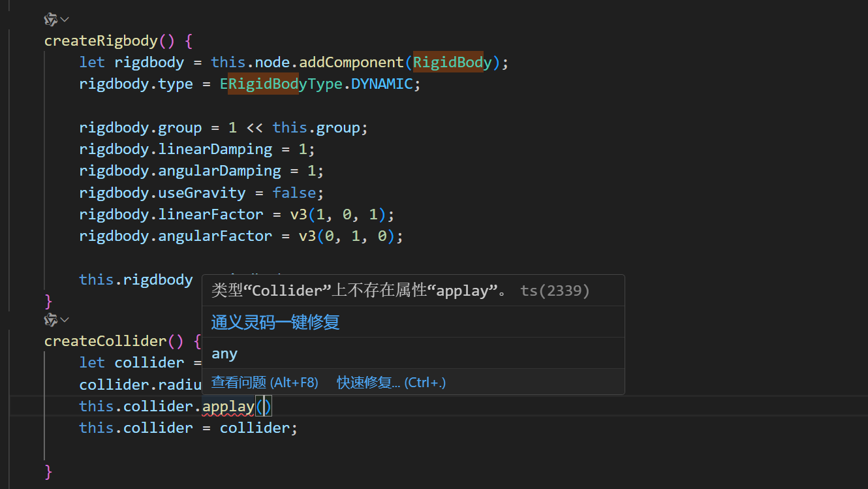Image resolution: width=868 pixels, height=489 pixels.
Task: Click the DYNAMIC enum member
Action: tap(382, 84)
